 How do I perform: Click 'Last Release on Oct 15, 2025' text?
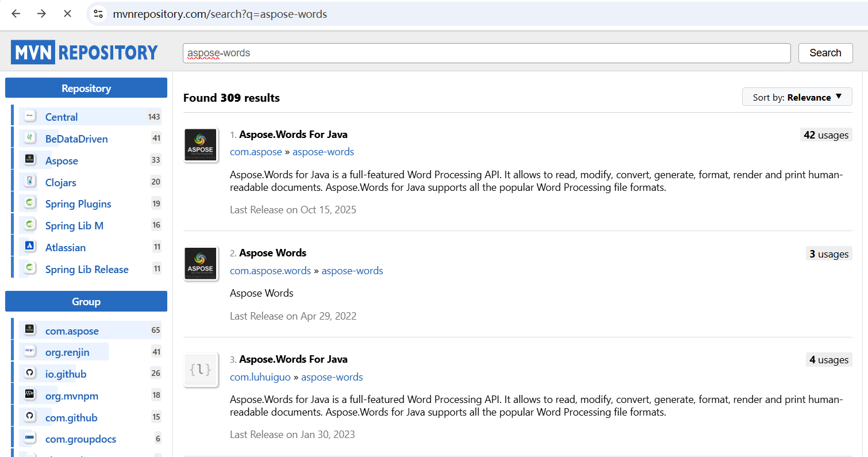[293, 210]
